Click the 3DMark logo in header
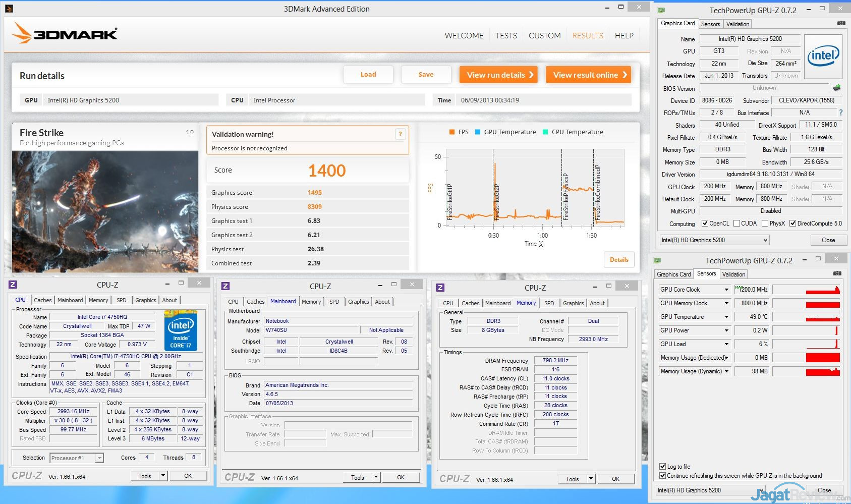The width and height of the screenshot is (851, 504). pyautogui.click(x=65, y=33)
